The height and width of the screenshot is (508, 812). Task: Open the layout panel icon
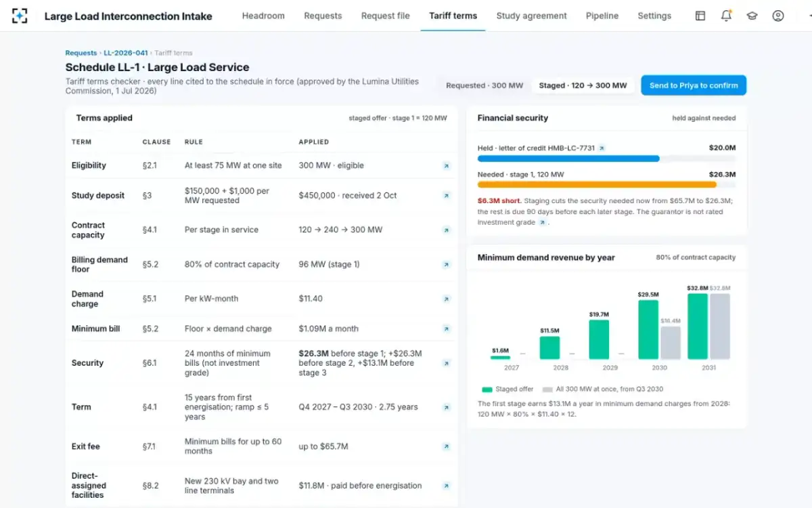pos(700,16)
